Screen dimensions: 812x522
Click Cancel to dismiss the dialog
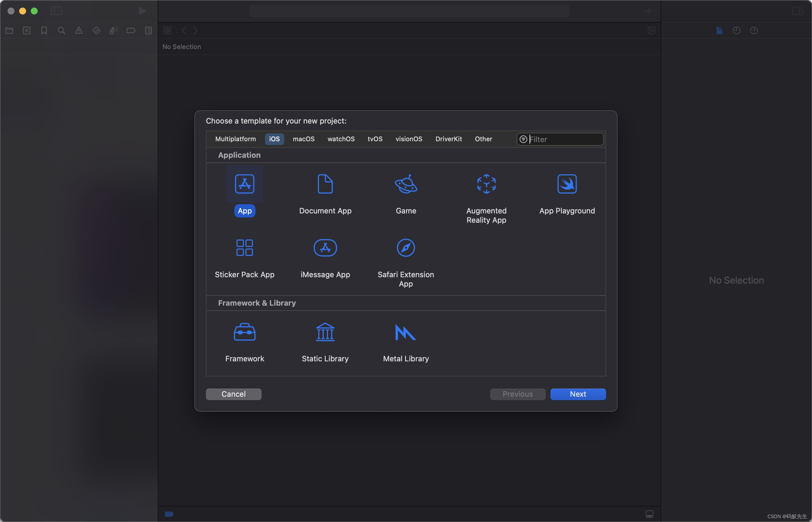coord(233,394)
